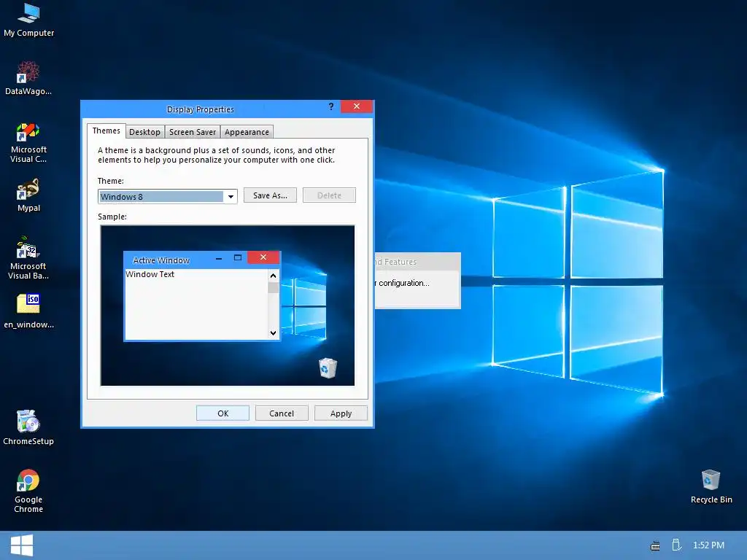
Task: Expand the Theme dropdown arrow
Action: 231,197
